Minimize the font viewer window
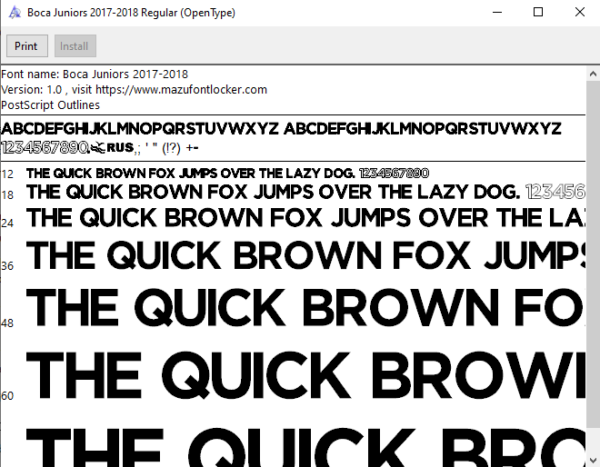 click(497, 12)
